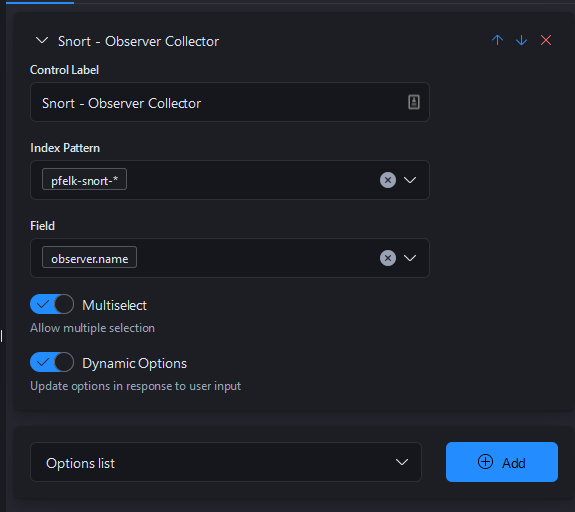The image size is (575, 512).
Task: Click the circled plus icon beside Add
Action: pos(485,462)
